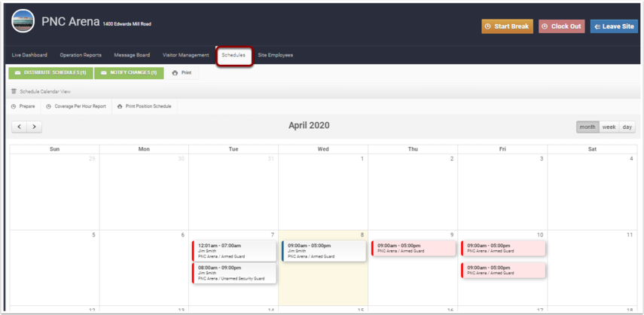Click the PNC Arena site logo thumbnail
This screenshot has height=315, width=644.
(23, 21)
